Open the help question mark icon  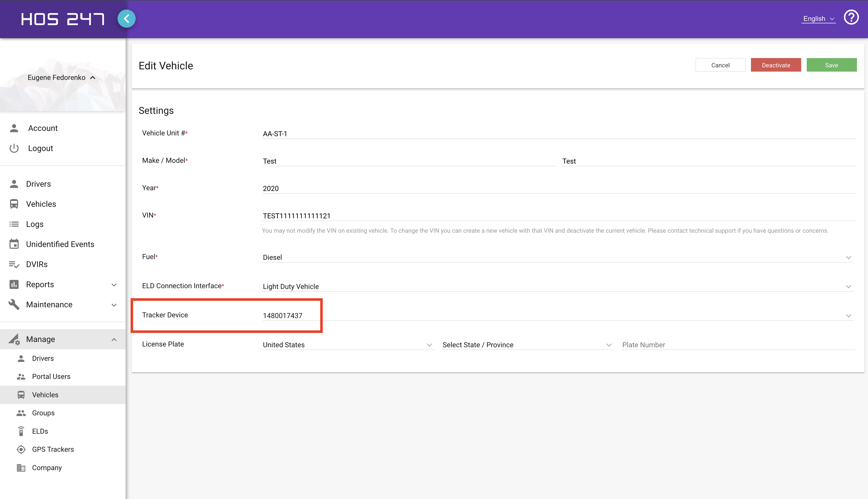tap(851, 18)
